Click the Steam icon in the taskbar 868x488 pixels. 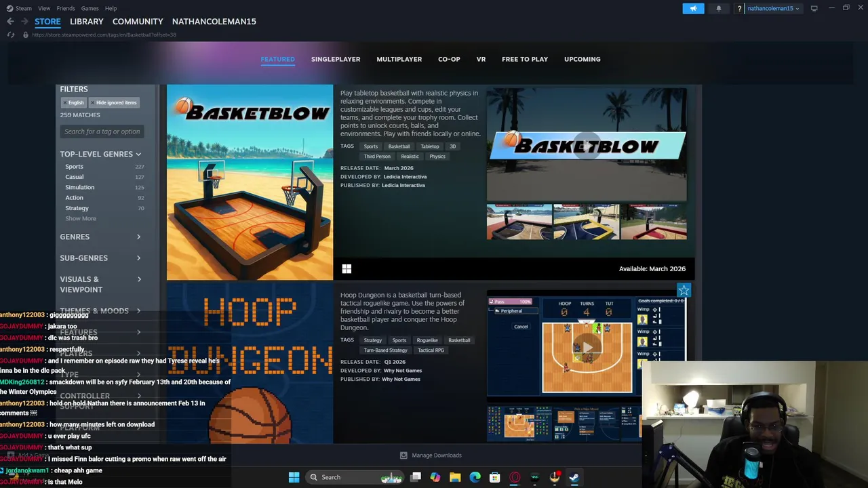pyautogui.click(x=574, y=477)
